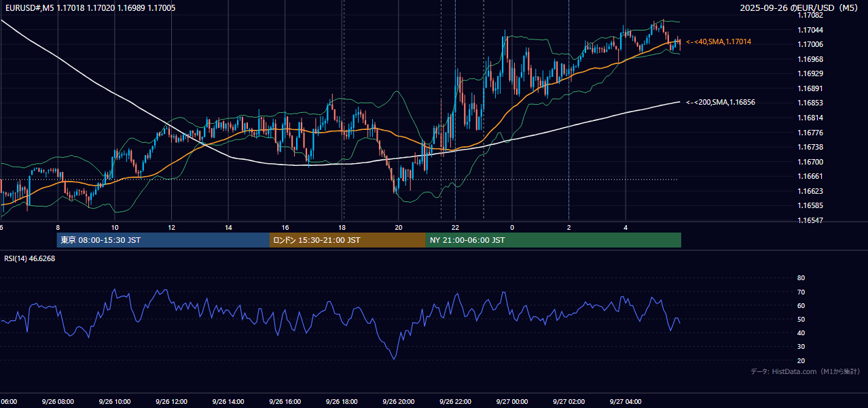Viewport: 868px width, 408px height.
Task: Click bottom axis date 9/27 04:00
Action: (626, 402)
